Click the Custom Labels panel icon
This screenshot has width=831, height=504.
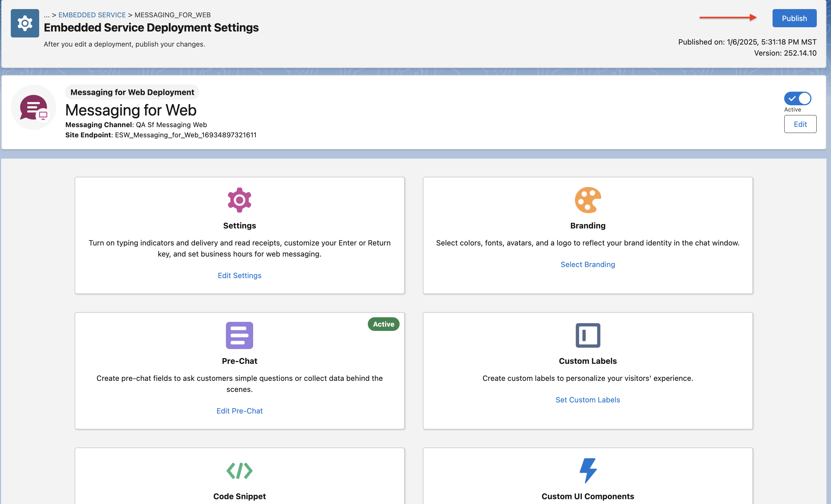click(587, 335)
